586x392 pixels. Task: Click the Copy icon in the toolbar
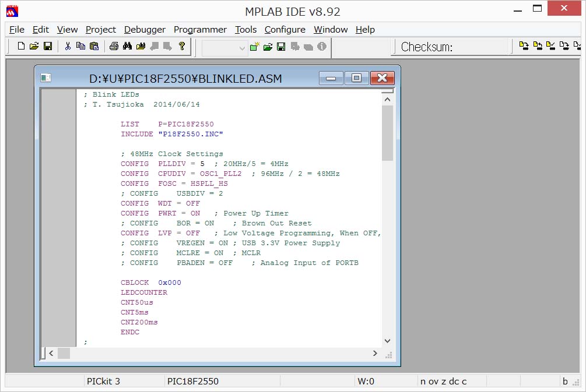coord(80,46)
